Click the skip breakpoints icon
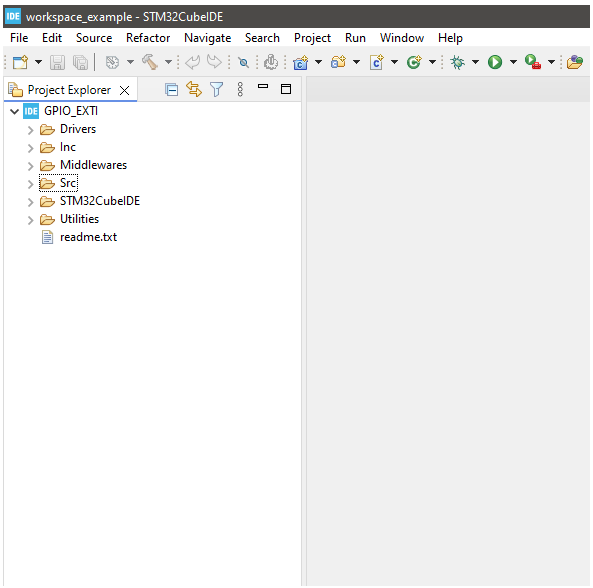This screenshot has width=593, height=588. pyautogui.click(x=243, y=62)
